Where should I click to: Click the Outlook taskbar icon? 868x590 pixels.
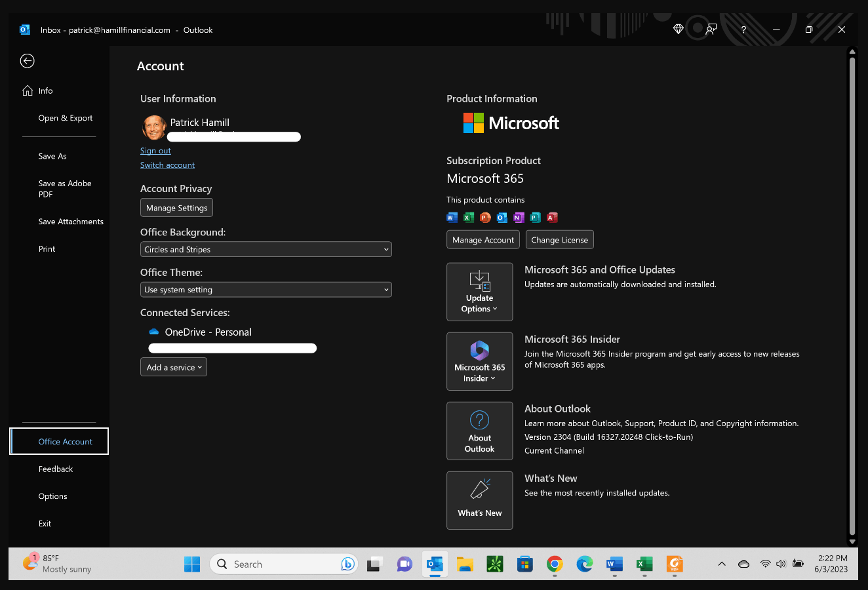(x=435, y=564)
